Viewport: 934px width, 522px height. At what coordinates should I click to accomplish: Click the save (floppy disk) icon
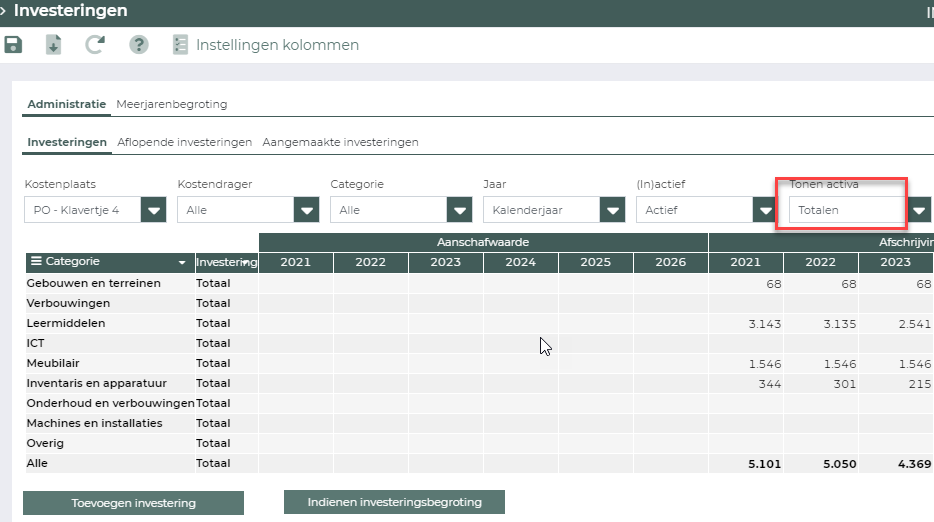(x=13, y=45)
